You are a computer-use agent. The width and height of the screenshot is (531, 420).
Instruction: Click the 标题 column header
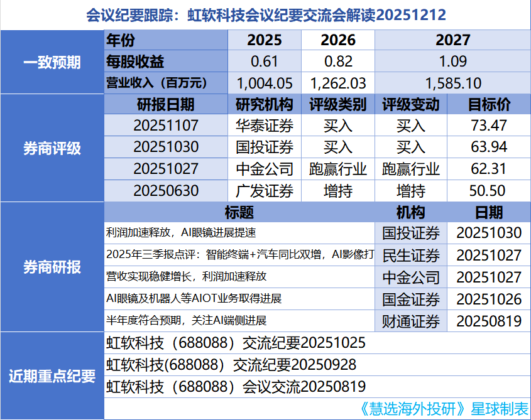(239, 213)
